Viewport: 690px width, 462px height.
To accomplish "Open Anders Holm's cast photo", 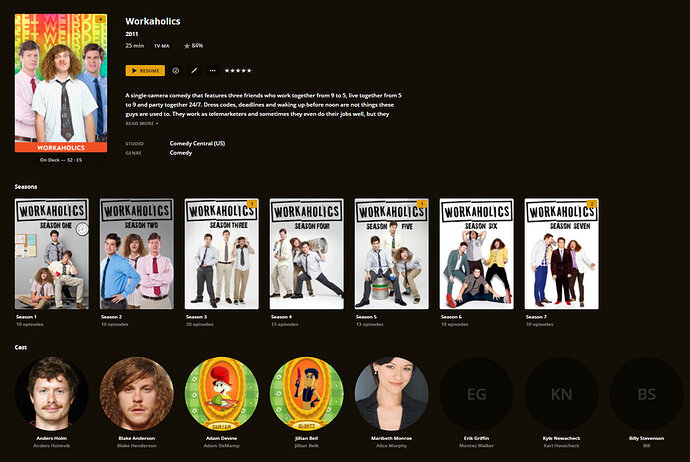I will 51,394.
